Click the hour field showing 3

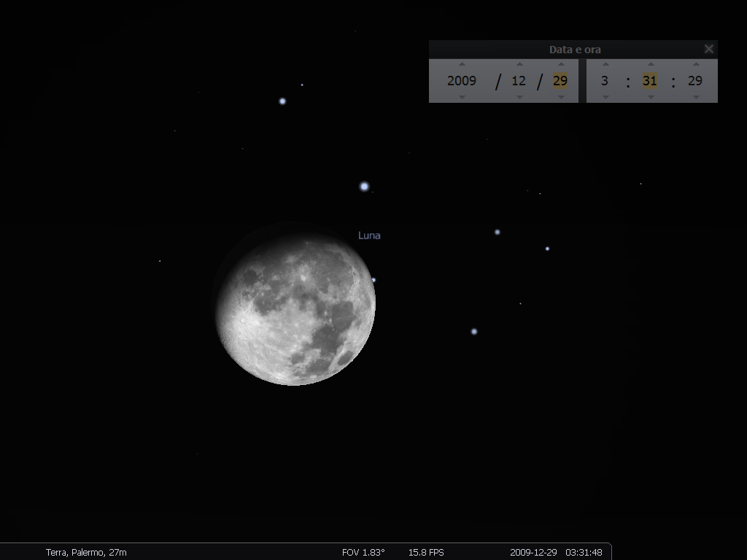click(x=605, y=80)
